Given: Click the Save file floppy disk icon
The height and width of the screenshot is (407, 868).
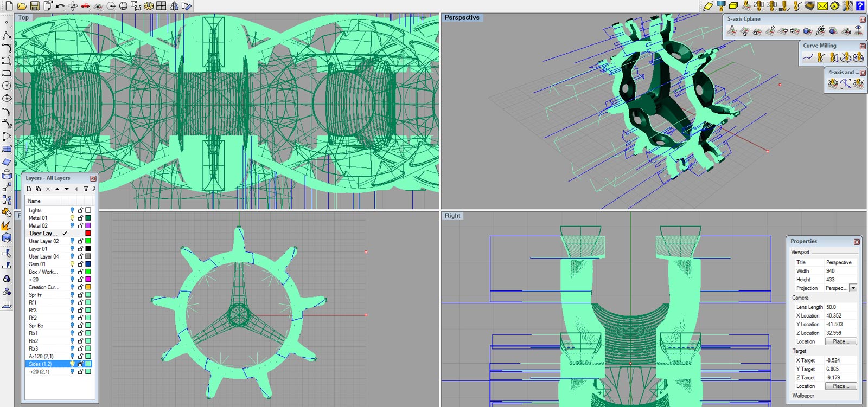Looking at the screenshot, I should pyautogui.click(x=34, y=6).
